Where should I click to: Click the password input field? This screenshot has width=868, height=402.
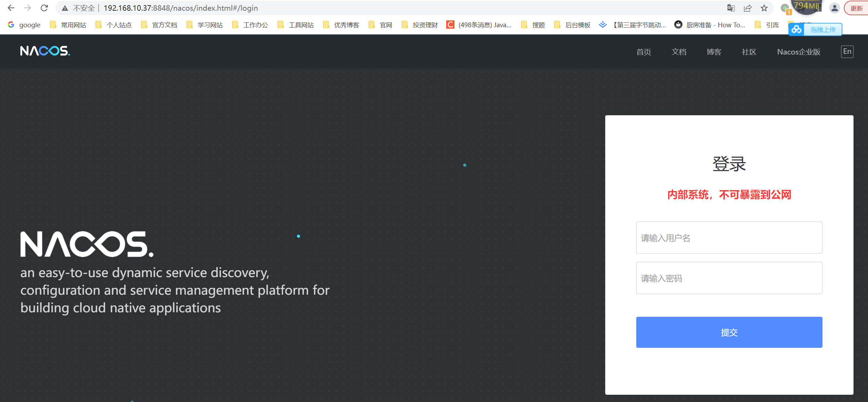point(729,278)
